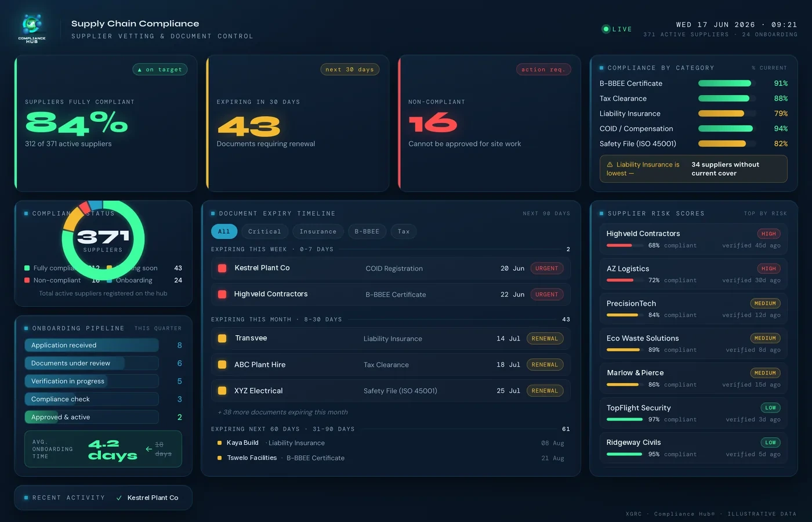Click the red Non-compliant legend square
Viewport: 812px width, 522px height.
click(27, 280)
